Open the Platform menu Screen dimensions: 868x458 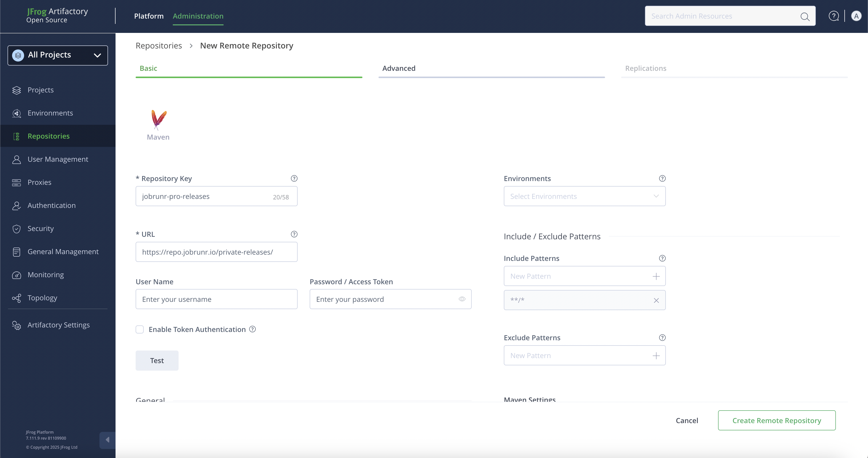click(x=149, y=16)
